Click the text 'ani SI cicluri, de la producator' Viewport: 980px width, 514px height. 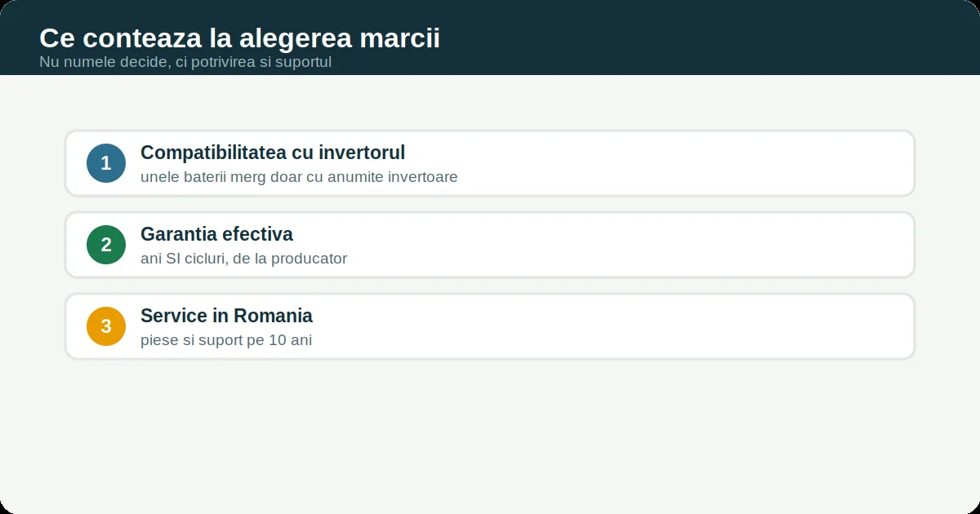[243, 259]
